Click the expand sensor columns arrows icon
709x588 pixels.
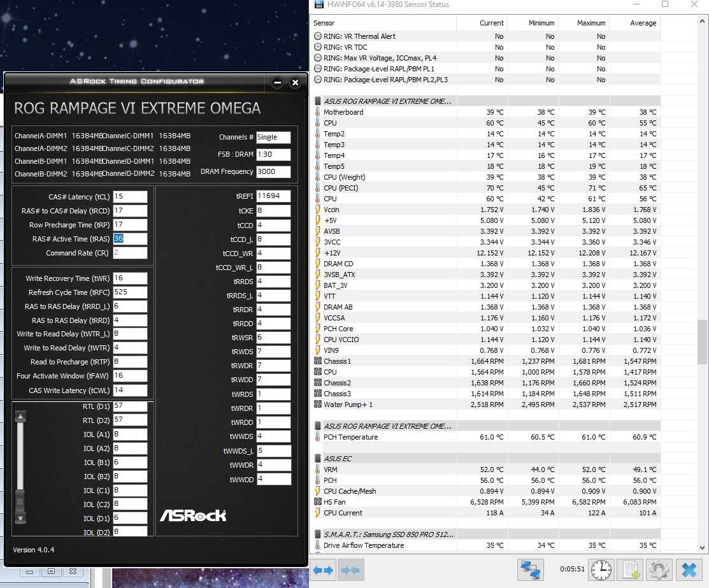click(324, 570)
